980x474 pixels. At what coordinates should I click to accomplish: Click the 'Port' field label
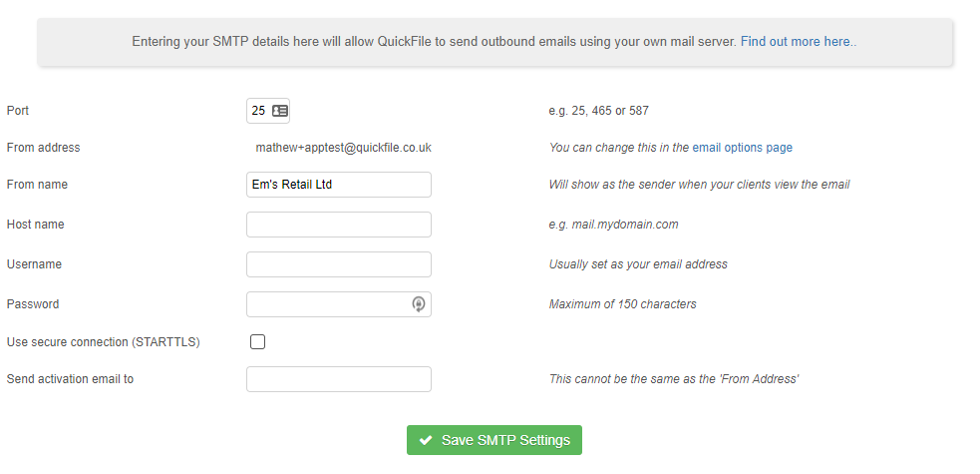click(x=19, y=111)
